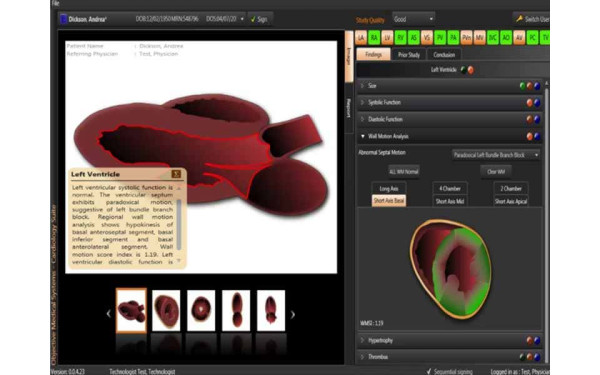
Task: Select the LV chamber button
Action: point(387,38)
